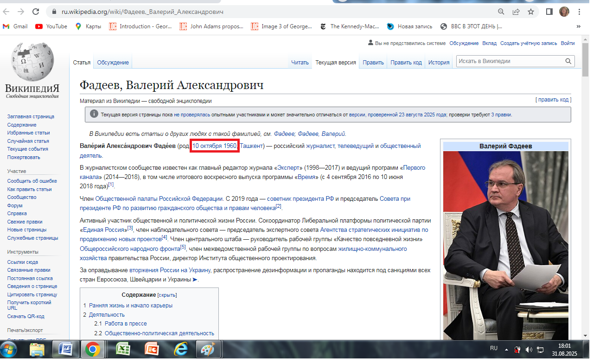Open PowerPoint in the taskbar

[x=151, y=350]
